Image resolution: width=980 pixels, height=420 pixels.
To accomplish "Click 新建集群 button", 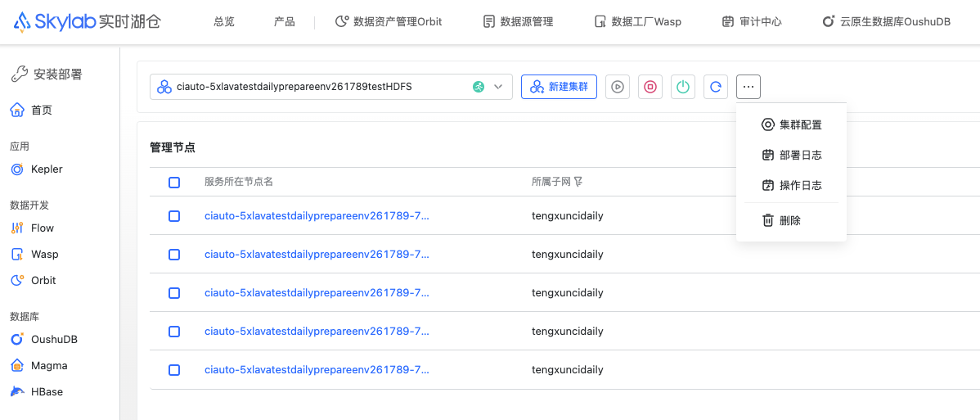I will click(x=560, y=87).
